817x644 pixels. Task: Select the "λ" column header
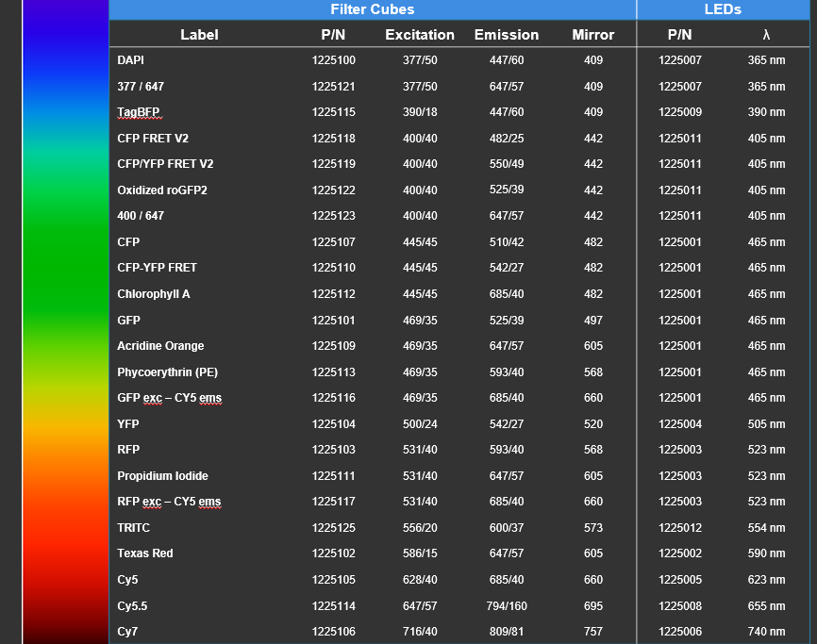point(766,35)
